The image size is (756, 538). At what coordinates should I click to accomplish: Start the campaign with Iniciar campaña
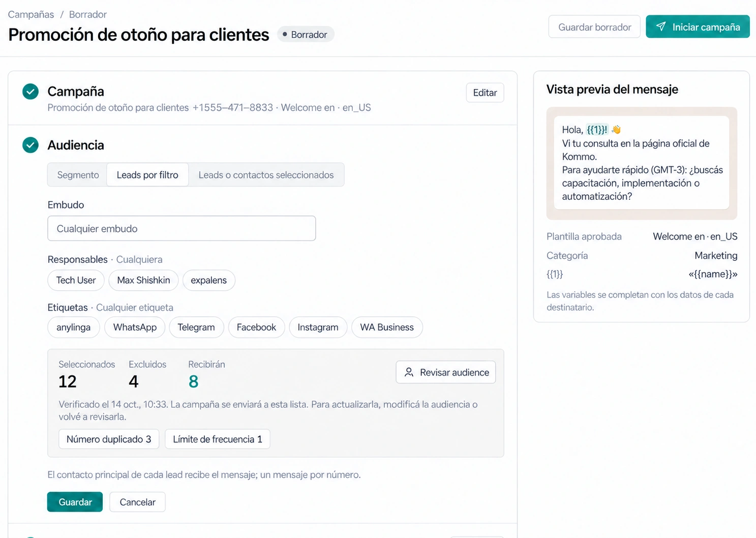[698, 27]
